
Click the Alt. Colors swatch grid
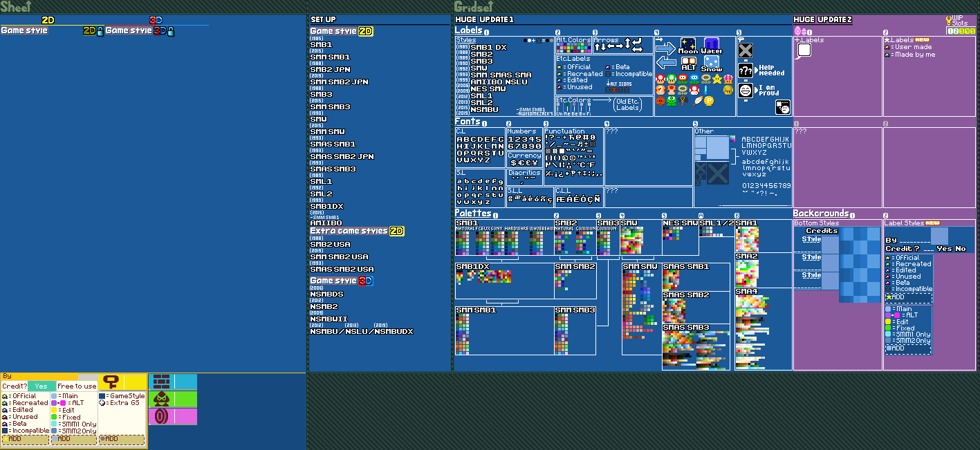click(x=573, y=49)
